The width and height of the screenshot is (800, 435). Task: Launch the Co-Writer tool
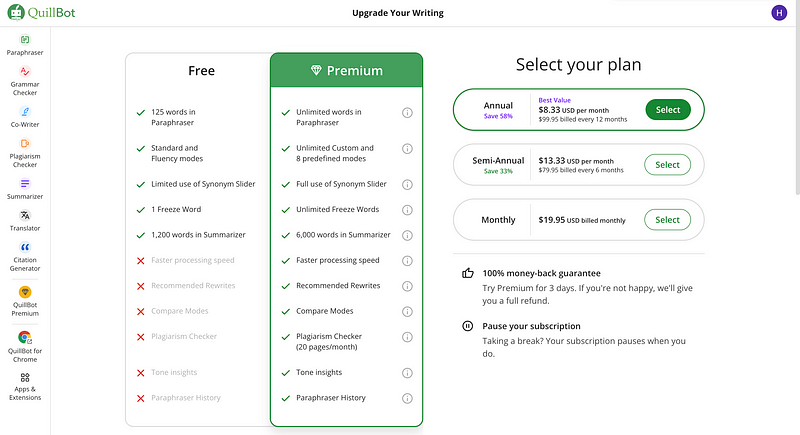(x=24, y=117)
